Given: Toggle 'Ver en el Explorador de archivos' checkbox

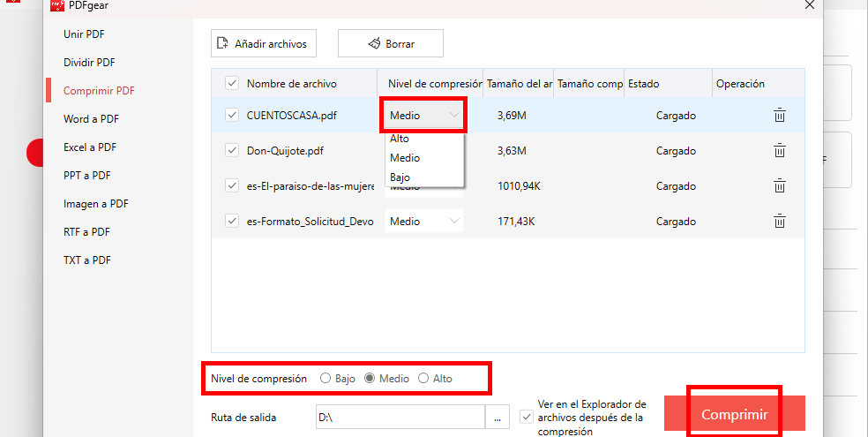Looking at the screenshot, I should (x=527, y=415).
